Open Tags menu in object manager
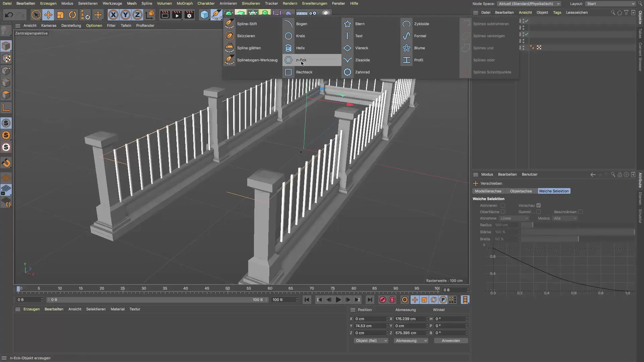The height and width of the screenshot is (362, 644). point(557,12)
